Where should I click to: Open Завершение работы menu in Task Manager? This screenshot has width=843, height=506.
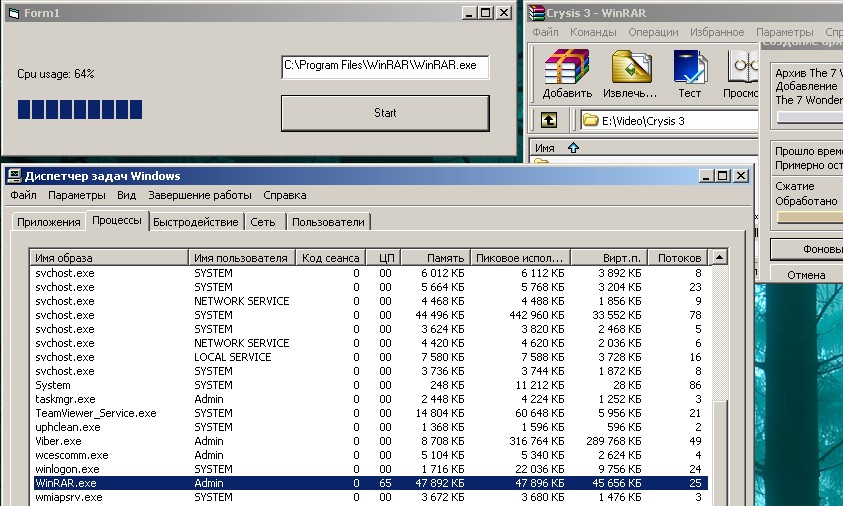point(200,195)
